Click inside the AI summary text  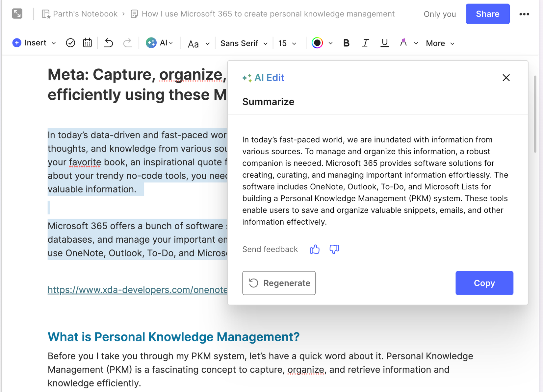tap(375, 181)
